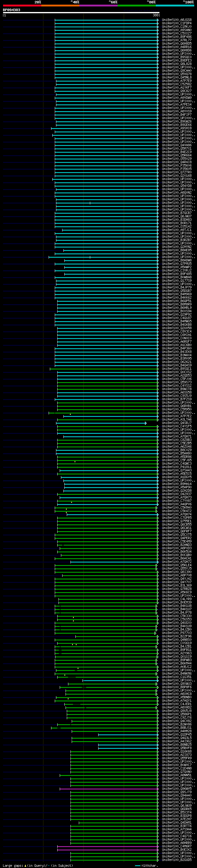Select the UniRef100_A5AP90 label
This screenshot has height=868, width=197.
tap(177, 487)
